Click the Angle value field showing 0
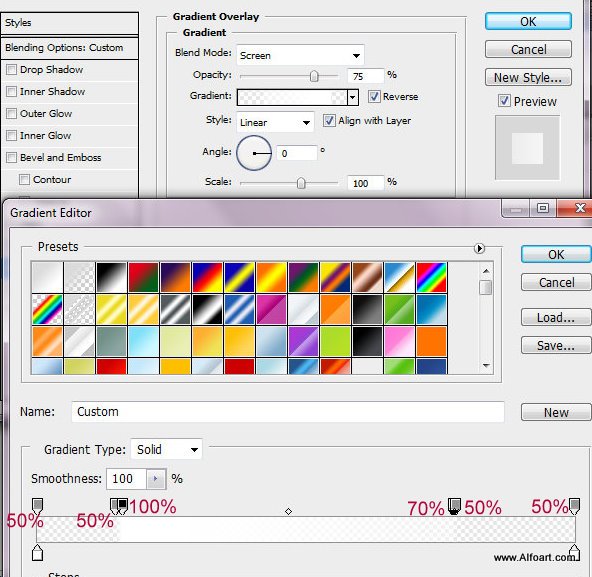 click(x=297, y=153)
